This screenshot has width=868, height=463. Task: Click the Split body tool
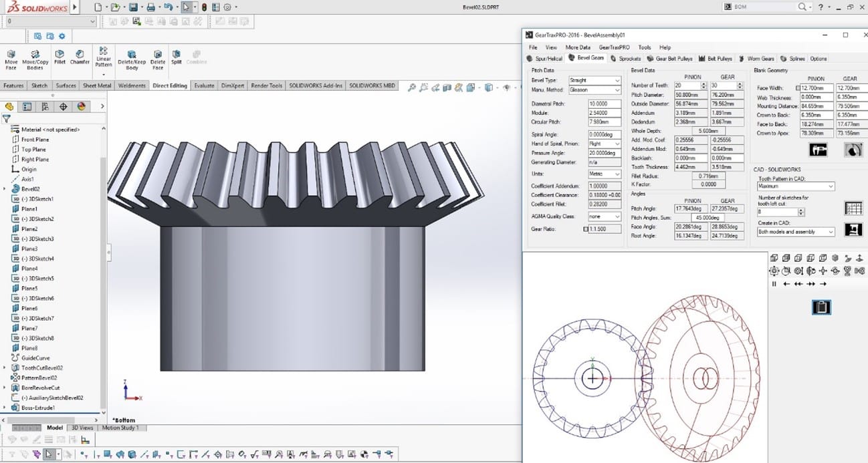(176, 57)
